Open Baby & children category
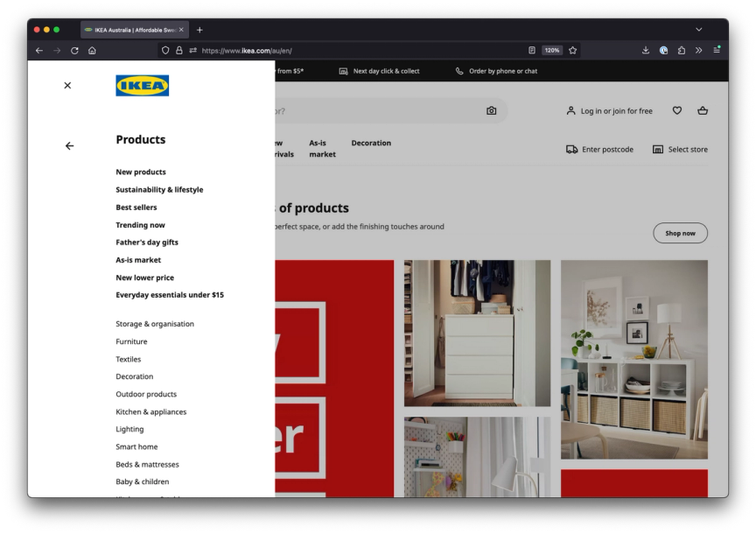 tap(143, 481)
